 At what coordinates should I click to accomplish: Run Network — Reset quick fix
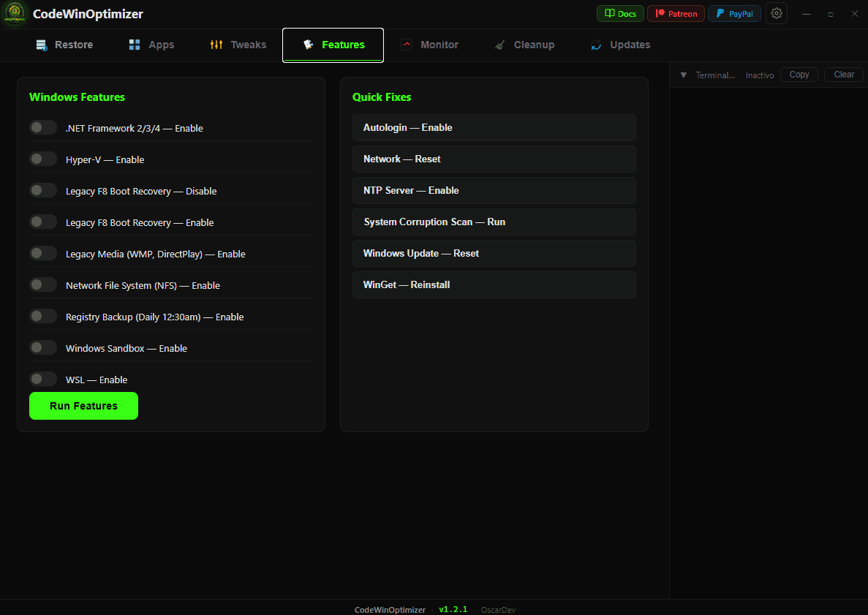click(x=494, y=159)
